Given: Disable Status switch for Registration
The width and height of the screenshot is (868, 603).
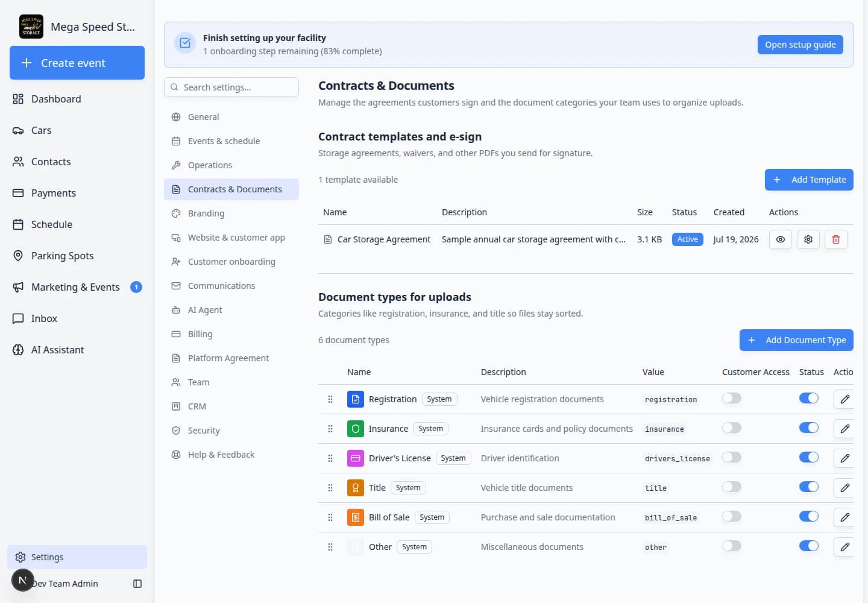Looking at the screenshot, I should tap(809, 398).
